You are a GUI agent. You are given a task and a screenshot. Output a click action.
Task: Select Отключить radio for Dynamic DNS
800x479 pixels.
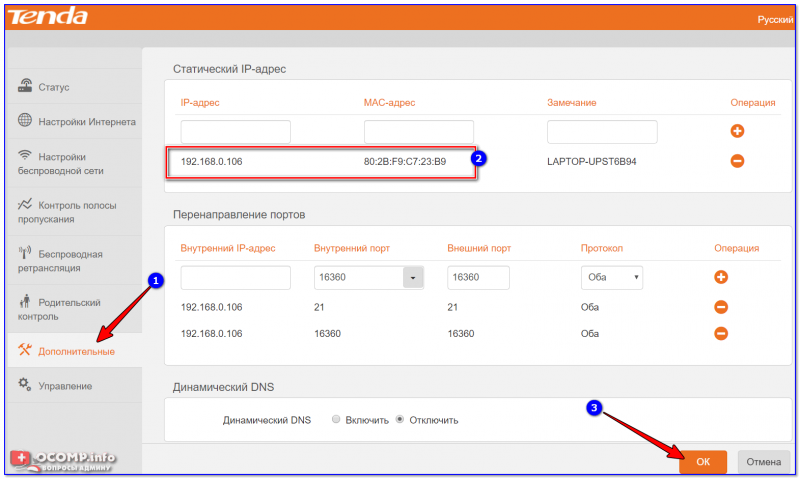click(399, 419)
